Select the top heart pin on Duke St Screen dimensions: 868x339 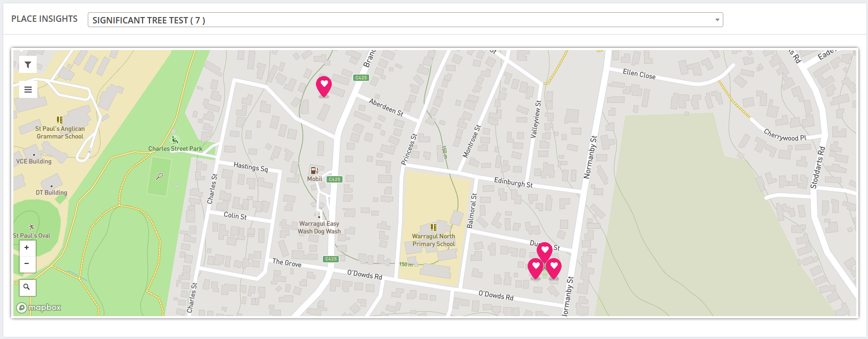(x=545, y=252)
